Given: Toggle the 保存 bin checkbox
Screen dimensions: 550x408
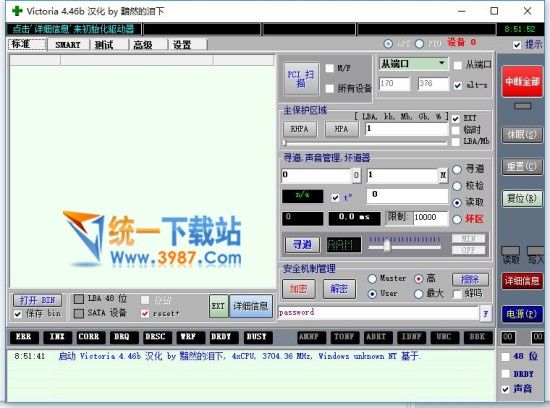Looking at the screenshot, I should click(x=18, y=314).
